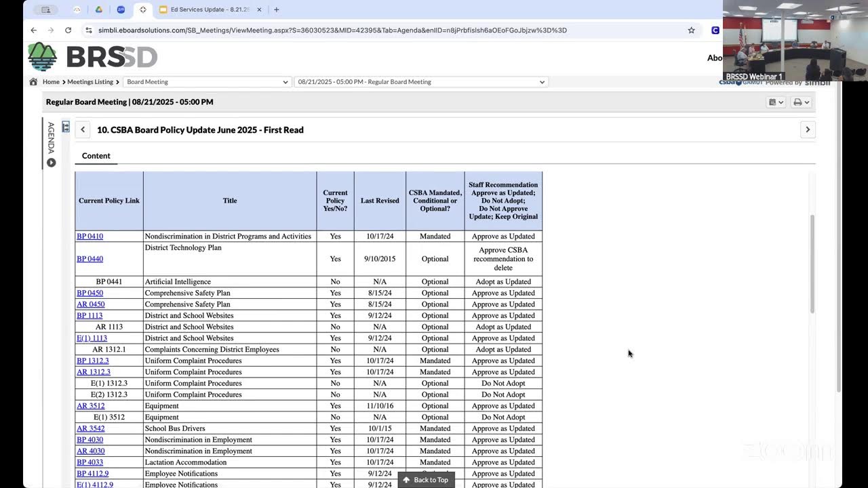Click the 'Current Policy Link' column header

pyautogui.click(x=109, y=201)
